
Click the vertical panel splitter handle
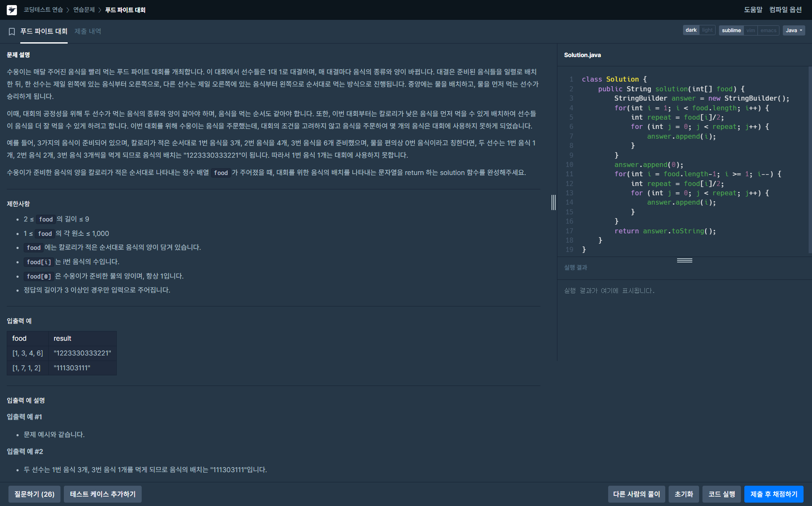click(553, 202)
